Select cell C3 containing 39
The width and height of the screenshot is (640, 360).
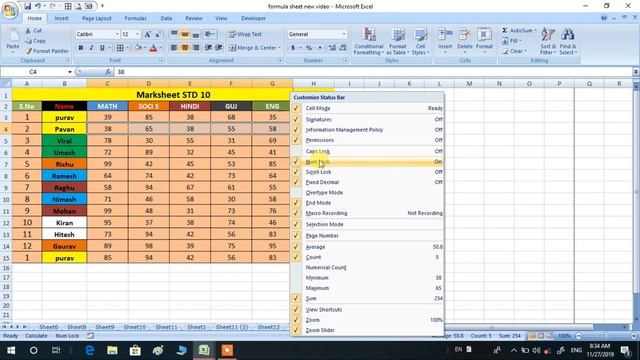point(107,117)
